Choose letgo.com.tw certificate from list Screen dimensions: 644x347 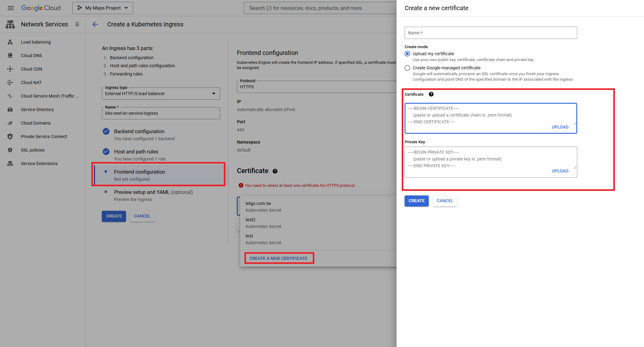[258, 203]
